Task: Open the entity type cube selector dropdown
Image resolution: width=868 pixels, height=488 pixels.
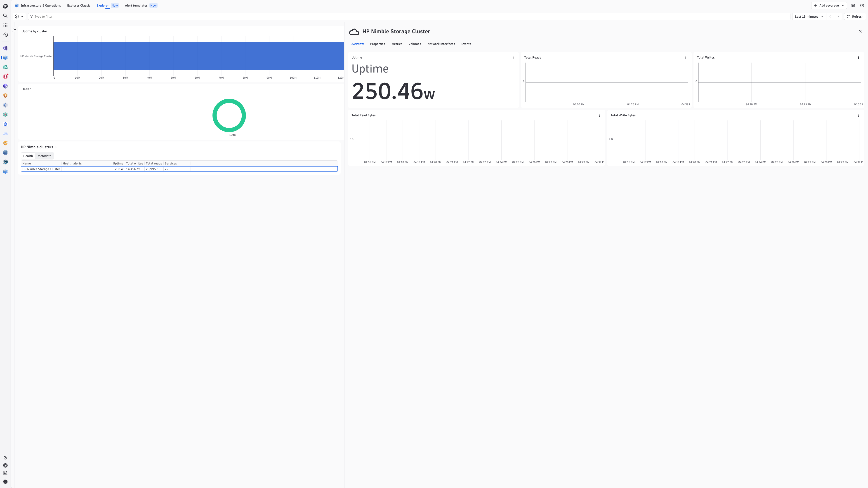Action: (x=19, y=16)
